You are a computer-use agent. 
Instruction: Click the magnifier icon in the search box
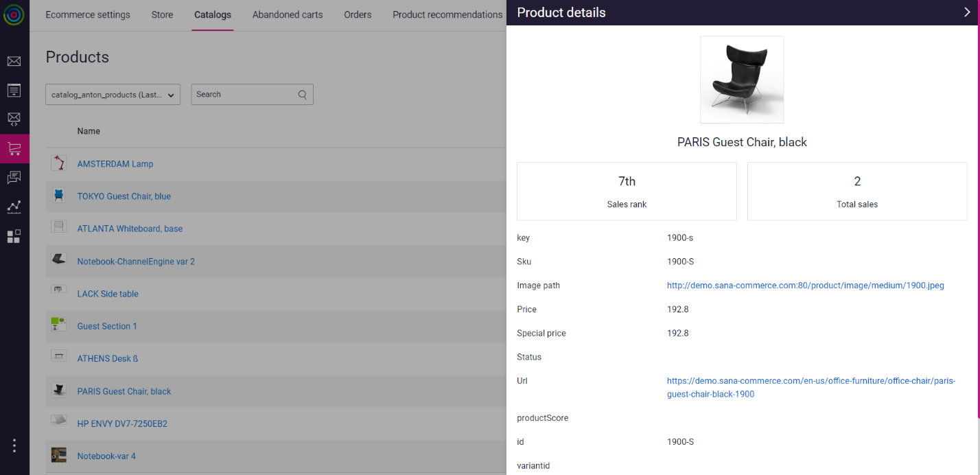pos(302,94)
